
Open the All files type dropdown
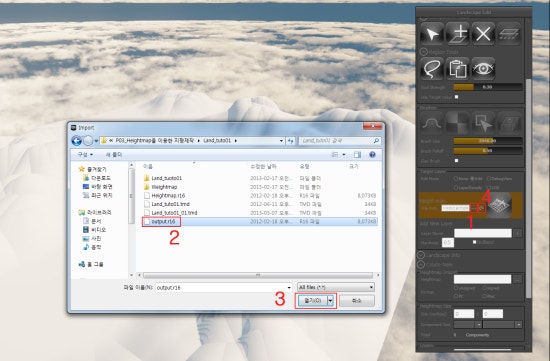click(x=336, y=287)
